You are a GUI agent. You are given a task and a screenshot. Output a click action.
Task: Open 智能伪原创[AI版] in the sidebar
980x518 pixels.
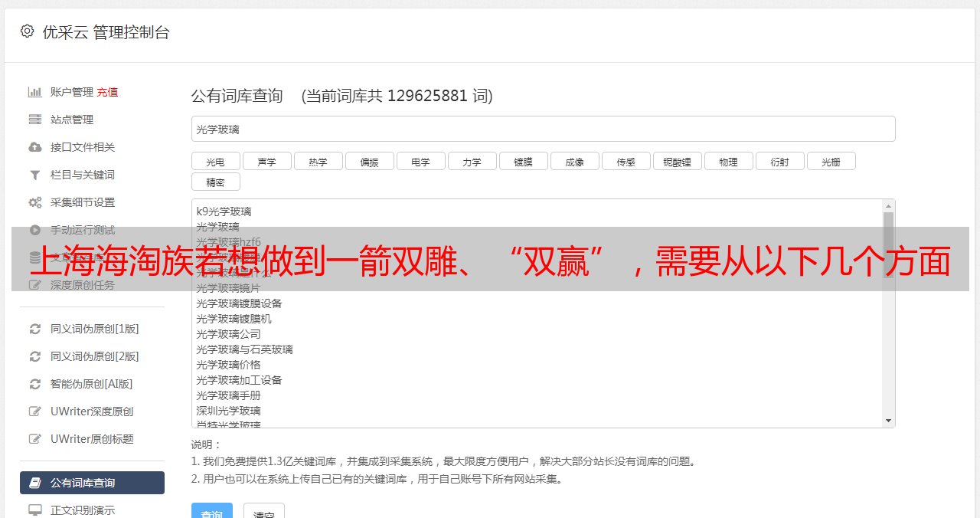pyautogui.click(x=92, y=384)
